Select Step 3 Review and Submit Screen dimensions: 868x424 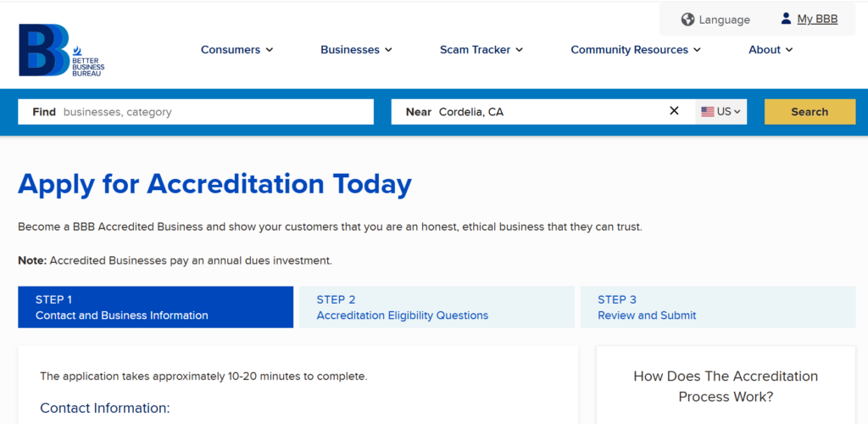pyautogui.click(x=718, y=307)
